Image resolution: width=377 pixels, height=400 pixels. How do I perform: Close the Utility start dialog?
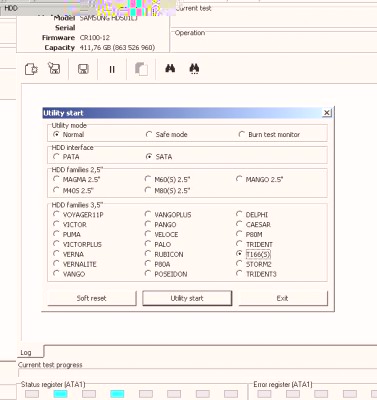click(x=327, y=113)
